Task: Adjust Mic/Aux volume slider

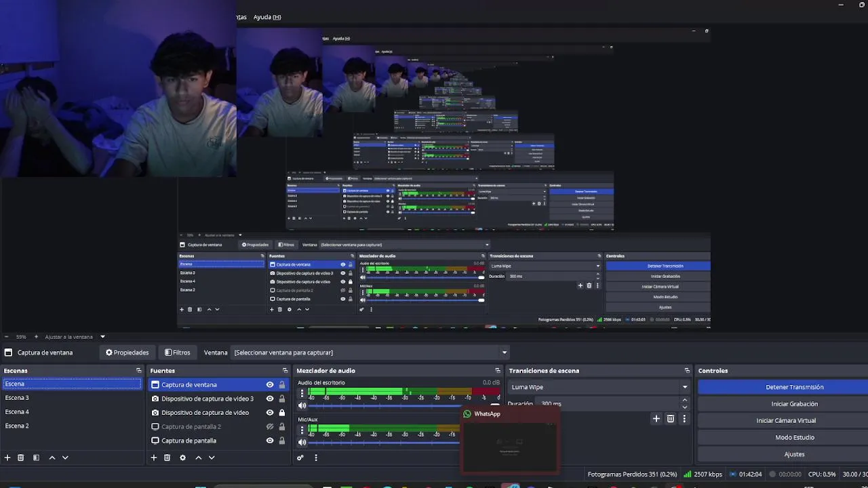Action: coord(384,443)
